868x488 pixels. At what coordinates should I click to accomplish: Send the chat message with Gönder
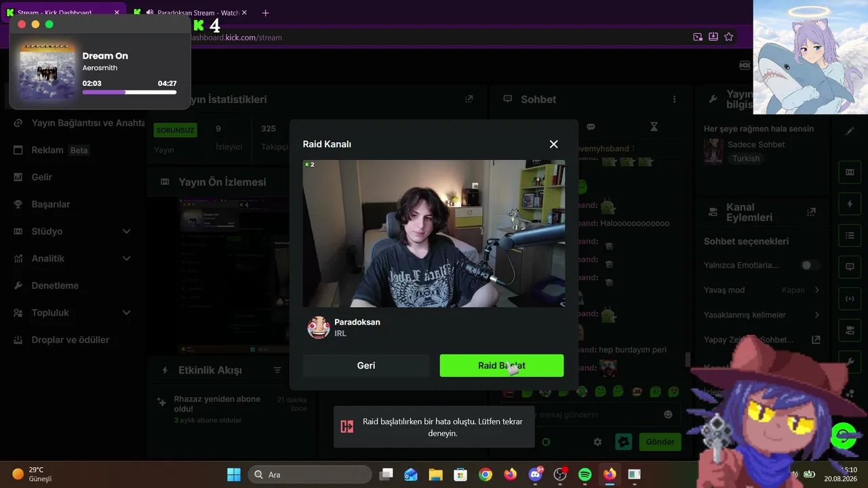[x=660, y=442]
